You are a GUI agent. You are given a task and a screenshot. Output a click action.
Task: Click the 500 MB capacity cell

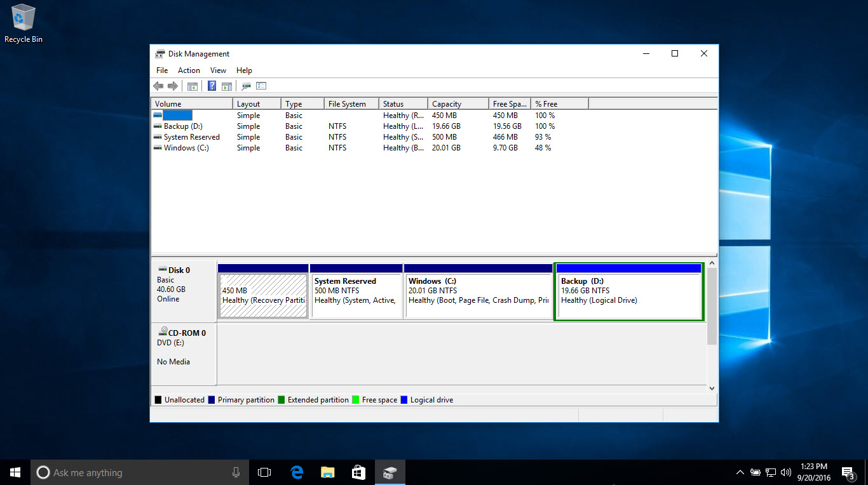coord(444,137)
